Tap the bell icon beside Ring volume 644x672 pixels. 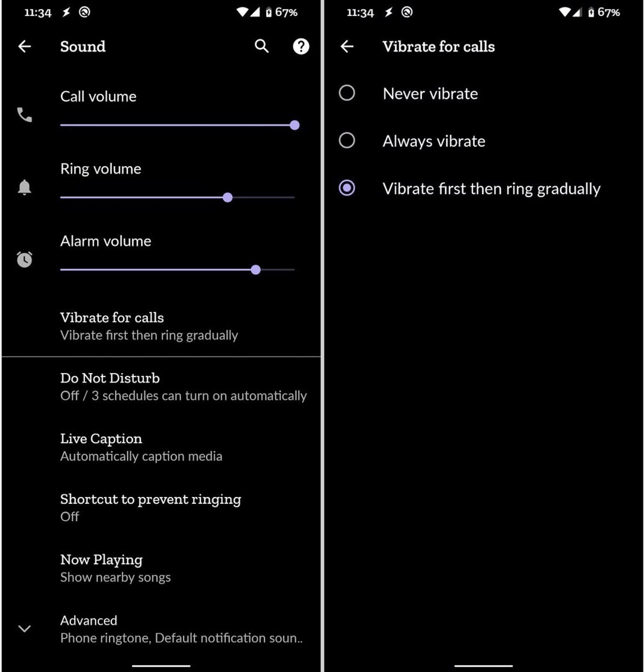25,187
